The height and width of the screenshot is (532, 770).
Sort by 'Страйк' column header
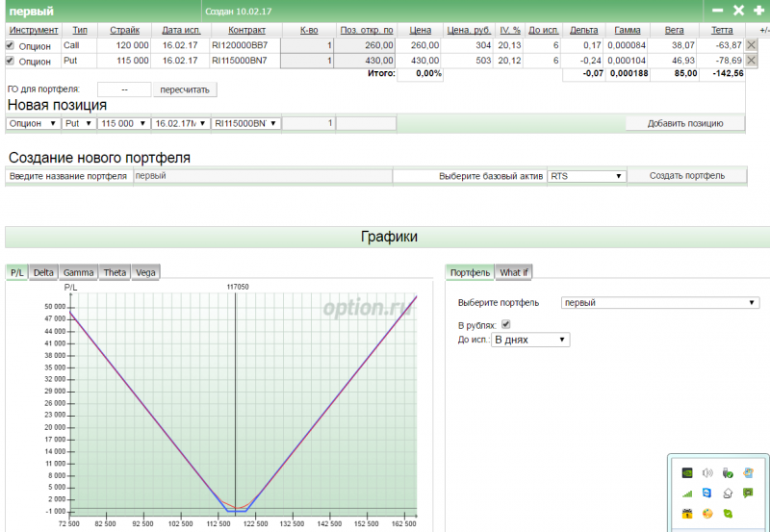[x=125, y=30]
